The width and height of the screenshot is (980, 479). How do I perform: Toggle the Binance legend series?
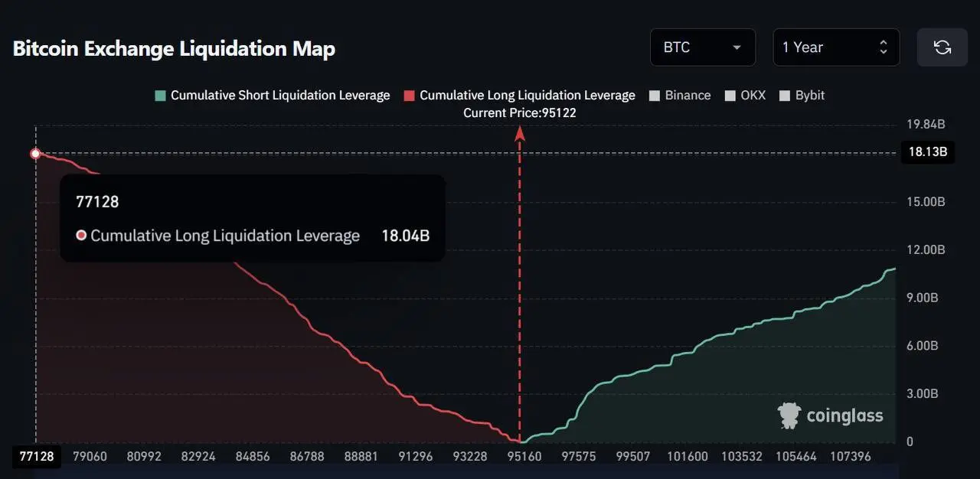[680, 96]
